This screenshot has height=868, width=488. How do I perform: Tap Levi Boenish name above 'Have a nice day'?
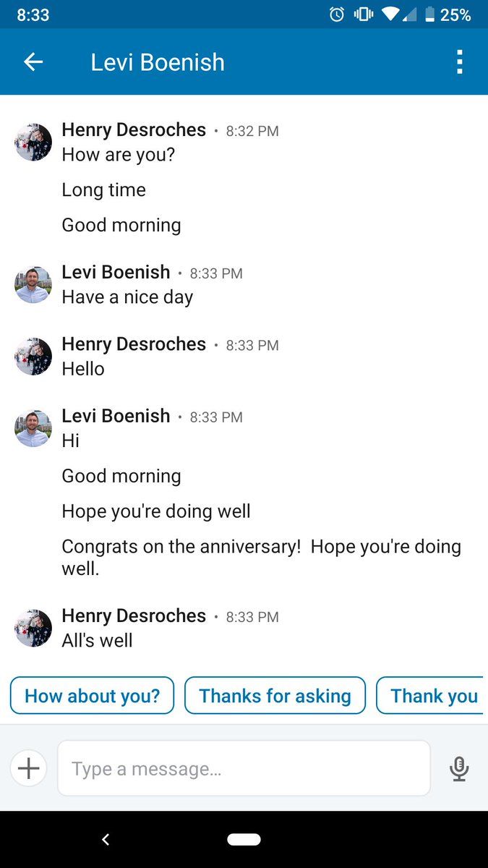116,273
